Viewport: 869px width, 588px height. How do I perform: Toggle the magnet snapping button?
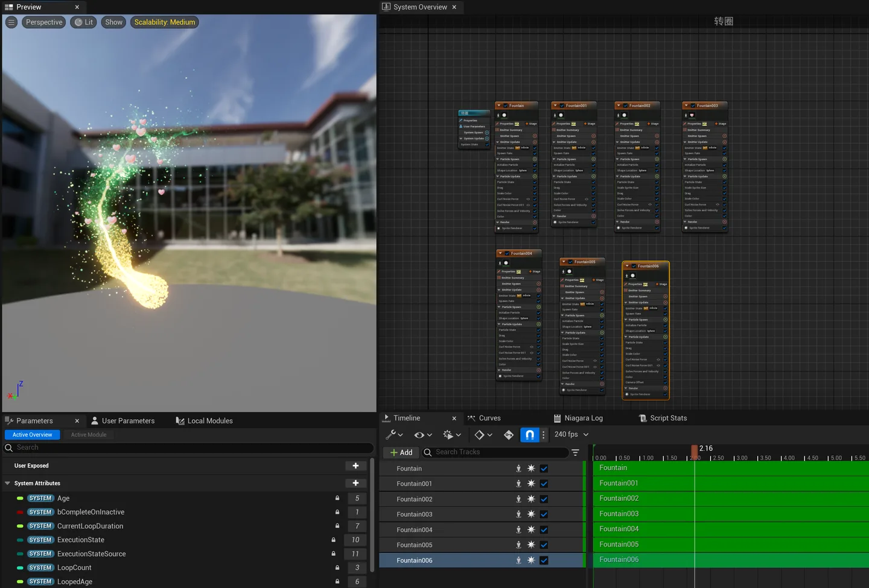[529, 434]
